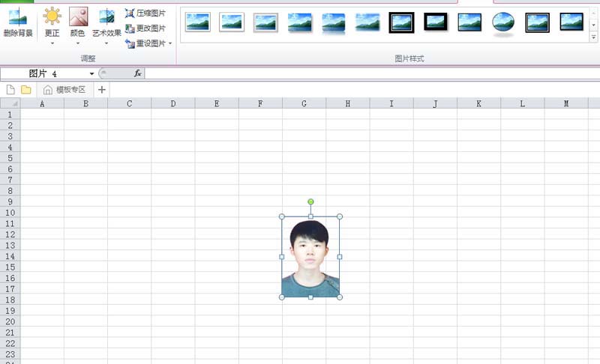Add a new tab with plus button
This screenshot has height=364, width=600.
(101, 90)
